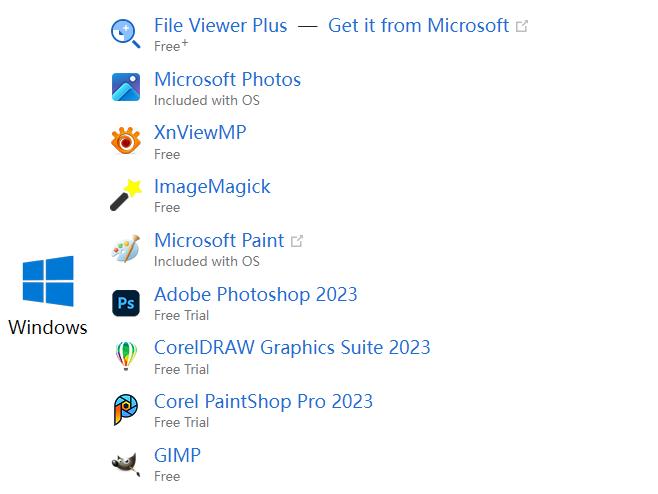
Task: Click the CorelDRAW balloon icon
Action: 126,356
